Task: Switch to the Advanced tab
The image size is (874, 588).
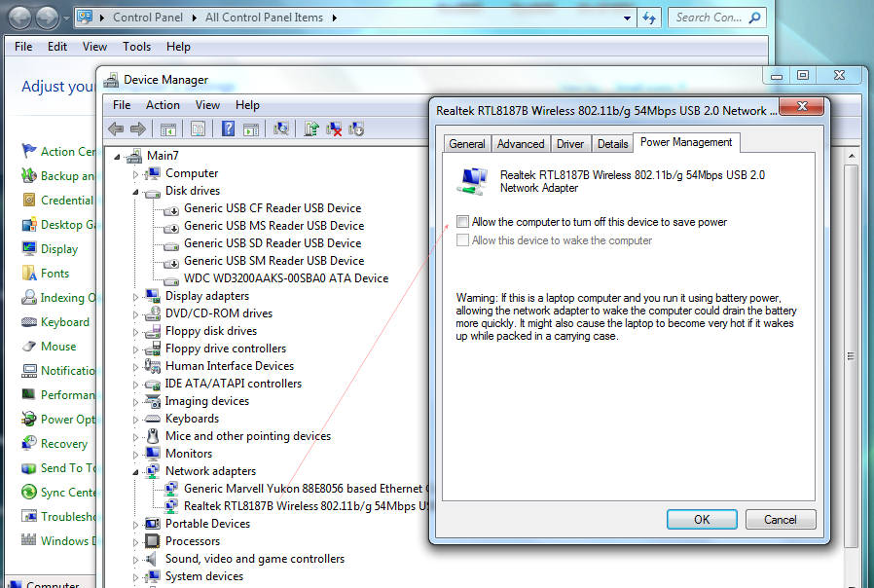Action: pos(521,144)
